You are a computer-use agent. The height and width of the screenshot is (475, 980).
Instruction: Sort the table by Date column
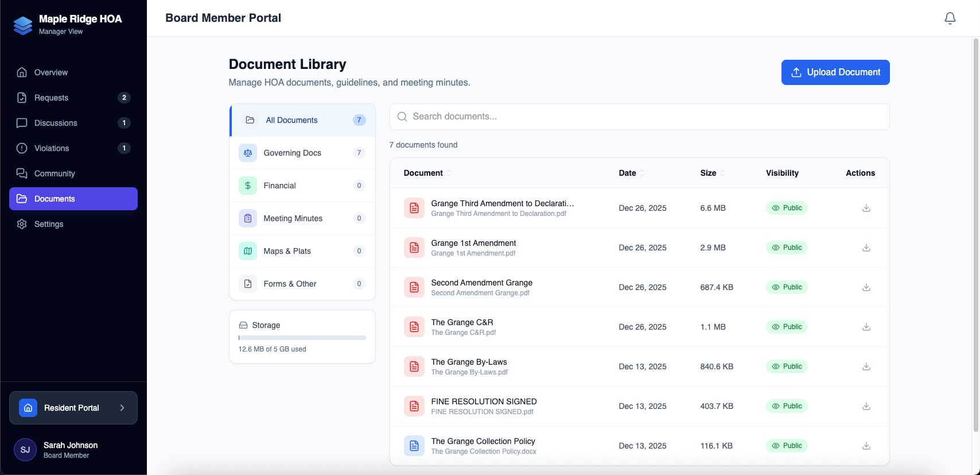[632, 173]
